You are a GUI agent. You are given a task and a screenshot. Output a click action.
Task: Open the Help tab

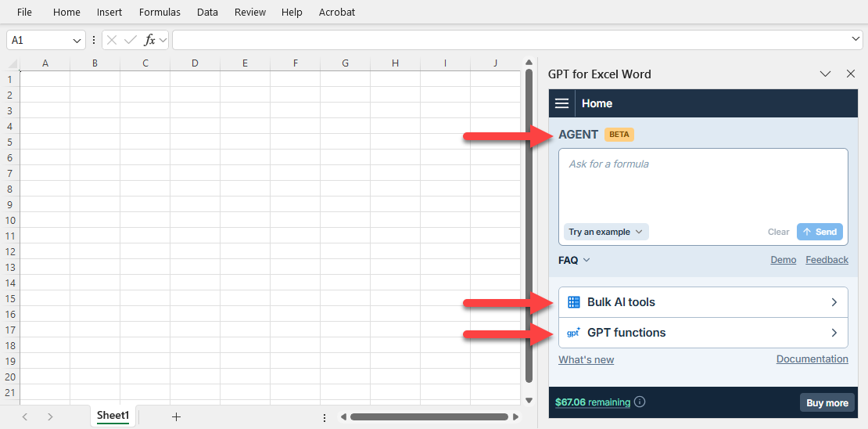tap(291, 12)
